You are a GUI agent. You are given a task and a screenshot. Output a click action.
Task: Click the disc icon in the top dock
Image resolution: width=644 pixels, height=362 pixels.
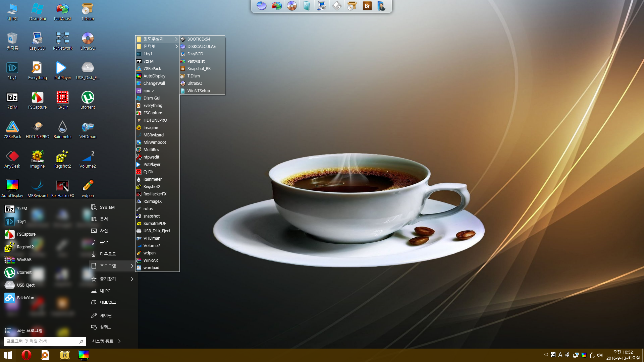click(x=292, y=6)
